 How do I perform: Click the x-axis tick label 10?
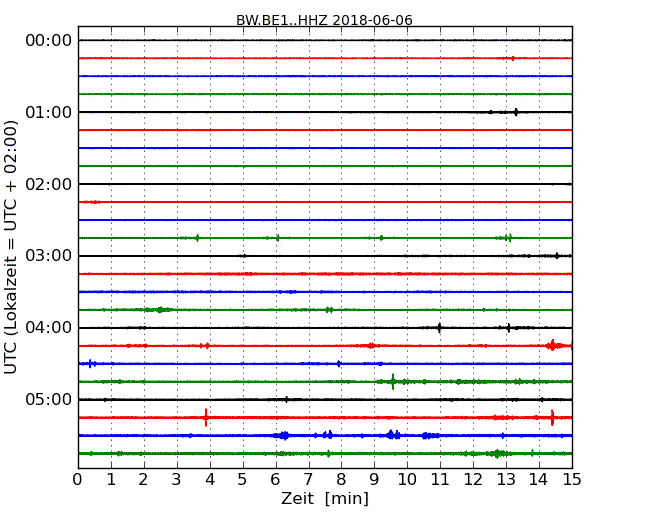[x=407, y=480]
